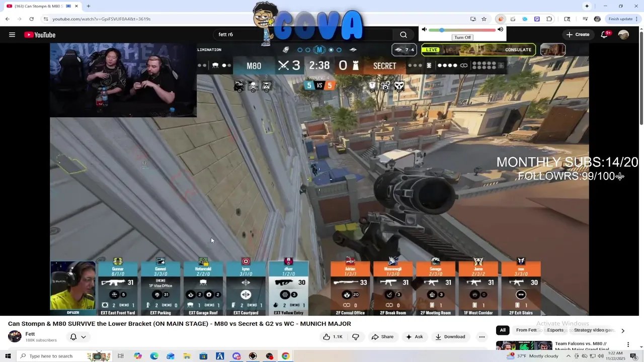Click the Chrome icon in the taskbar
The height and width of the screenshot is (362, 644).
tap(286, 356)
